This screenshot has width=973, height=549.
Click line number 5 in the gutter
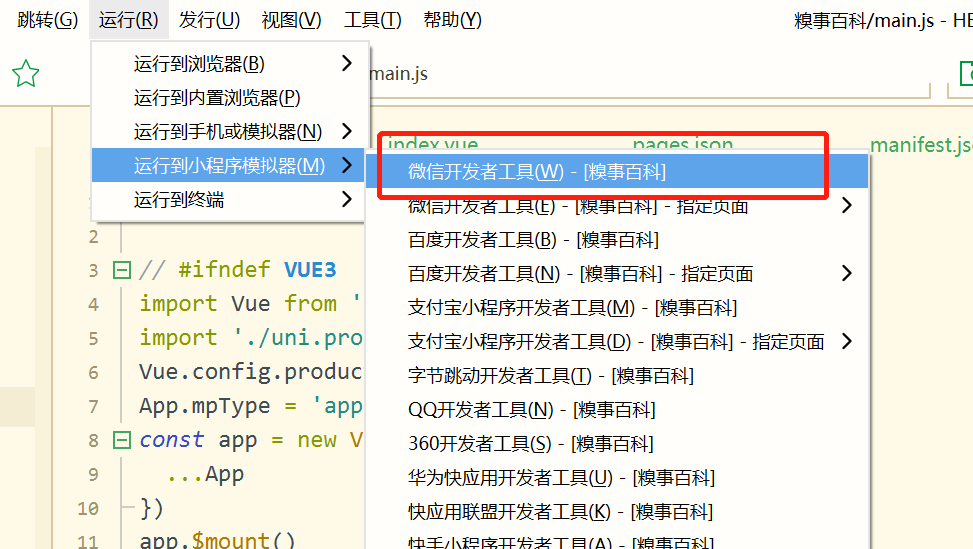coord(93,338)
